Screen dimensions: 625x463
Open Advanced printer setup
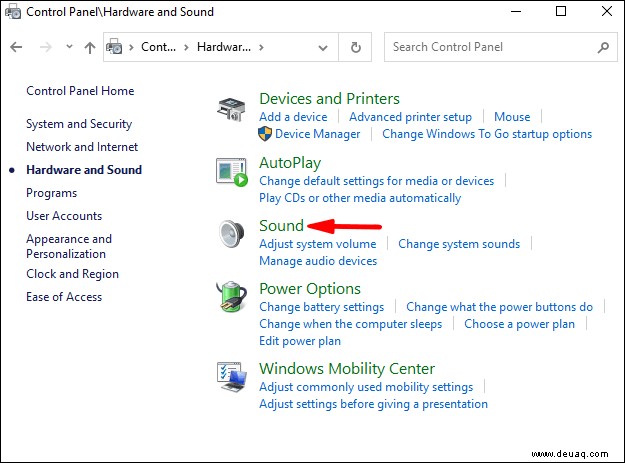[x=411, y=117]
